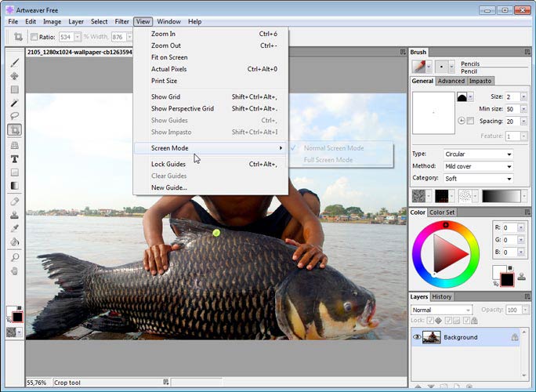The height and width of the screenshot is (392, 536).
Task: Select the Eyedropper color picker tool
Action: (x=15, y=228)
